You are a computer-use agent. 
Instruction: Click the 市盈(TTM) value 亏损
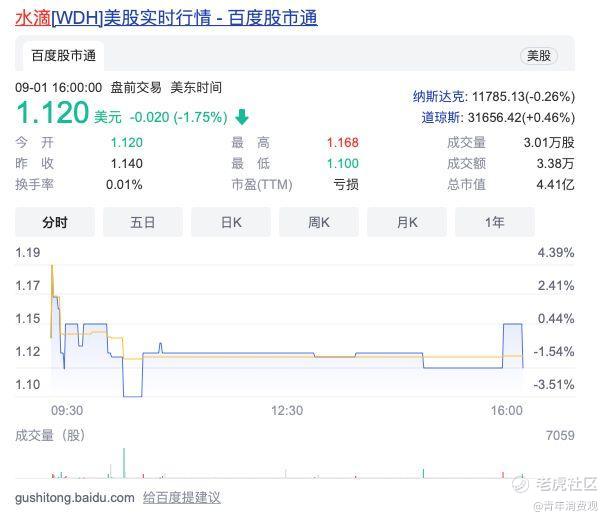coord(346,184)
